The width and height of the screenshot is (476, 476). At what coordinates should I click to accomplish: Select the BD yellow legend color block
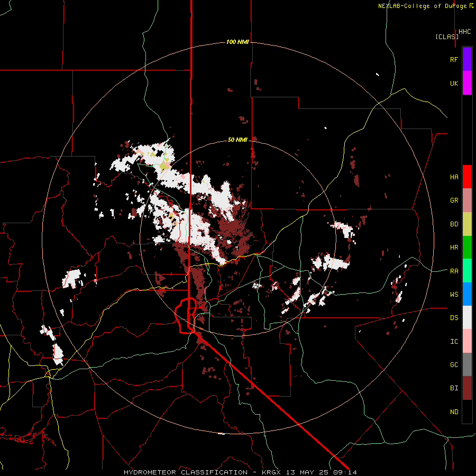point(467,224)
